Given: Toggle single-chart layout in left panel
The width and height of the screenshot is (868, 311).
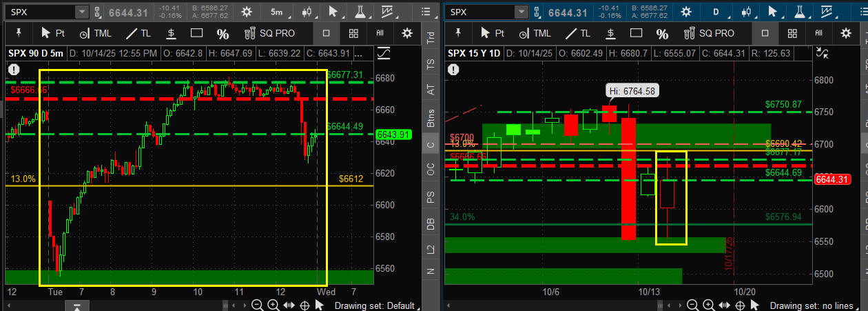Looking at the screenshot, I should [327, 33].
